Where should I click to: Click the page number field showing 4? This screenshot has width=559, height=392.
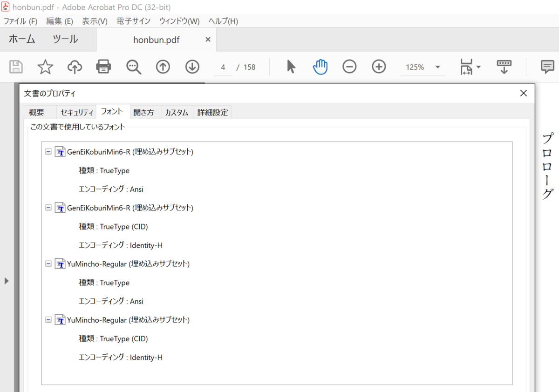point(223,68)
